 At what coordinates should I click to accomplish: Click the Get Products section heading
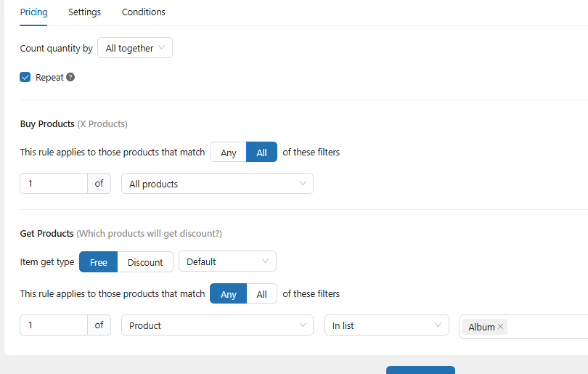point(47,233)
